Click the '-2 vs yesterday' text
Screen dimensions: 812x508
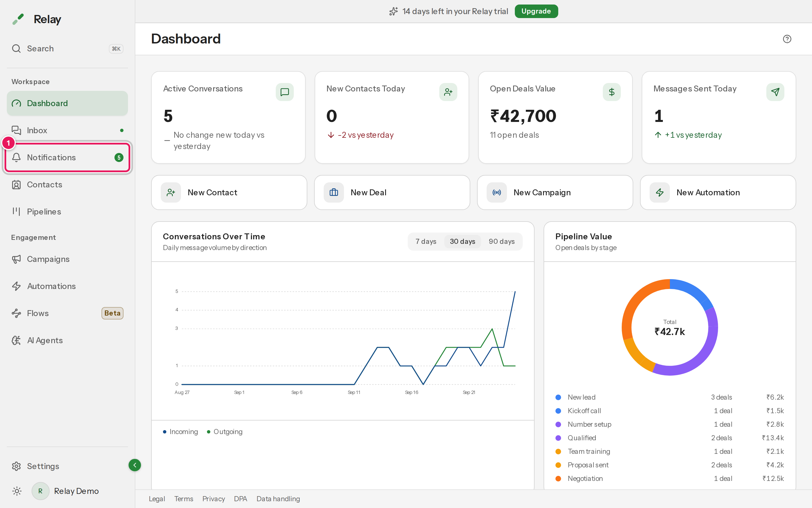pos(366,135)
